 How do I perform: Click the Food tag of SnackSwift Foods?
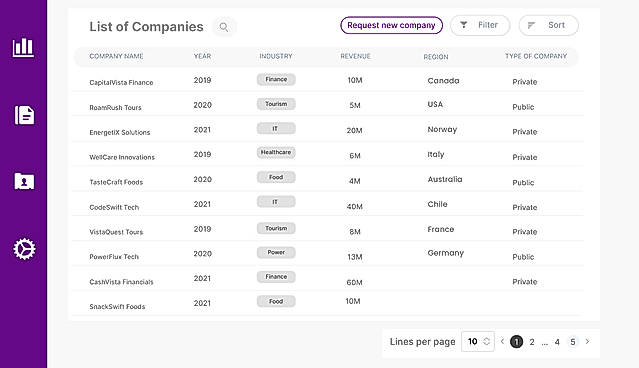tap(276, 302)
